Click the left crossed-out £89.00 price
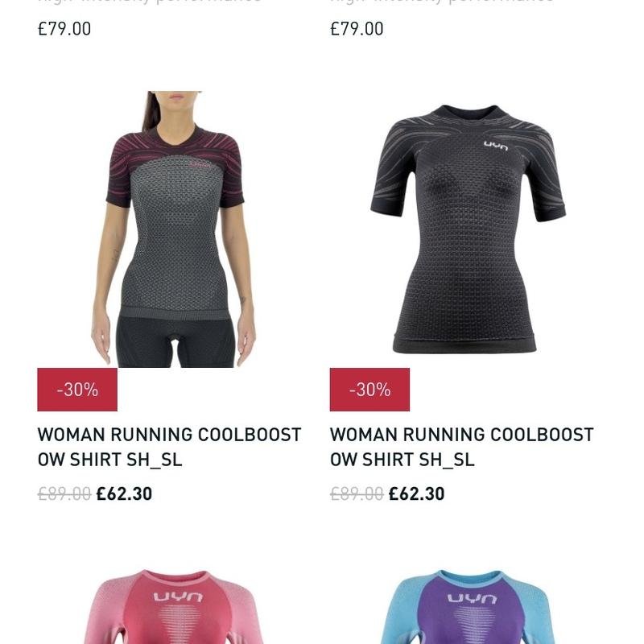The image size is (644, 644). (64, 493)
